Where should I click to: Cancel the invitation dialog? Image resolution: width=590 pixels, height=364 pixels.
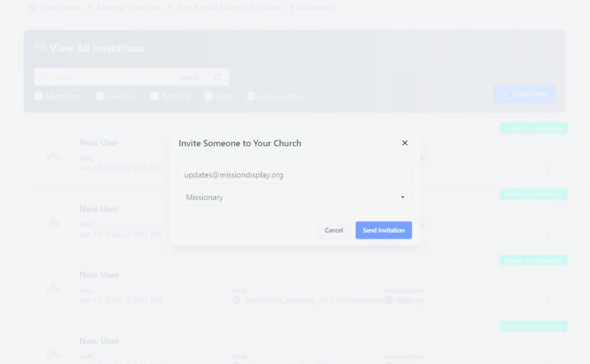coord(334,230)
